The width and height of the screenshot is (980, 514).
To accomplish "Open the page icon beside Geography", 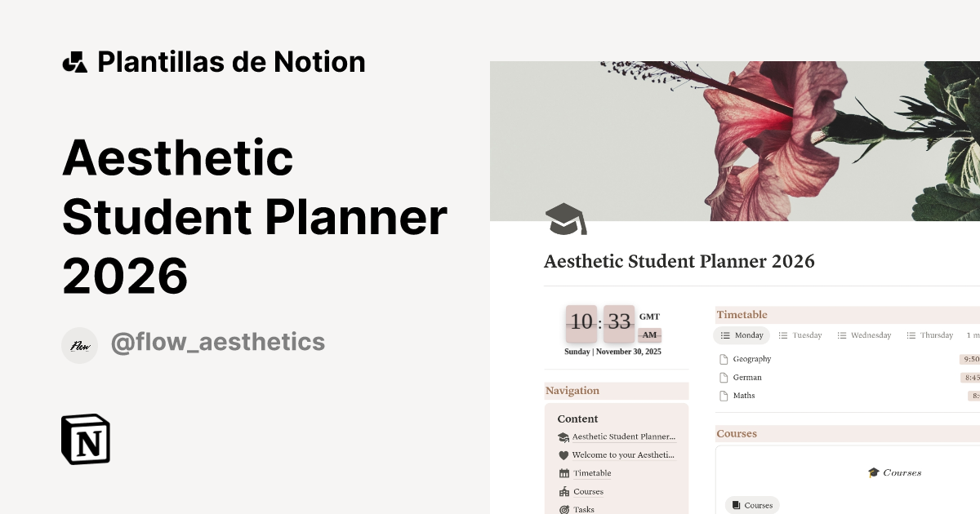I will [x=724, y=358].
